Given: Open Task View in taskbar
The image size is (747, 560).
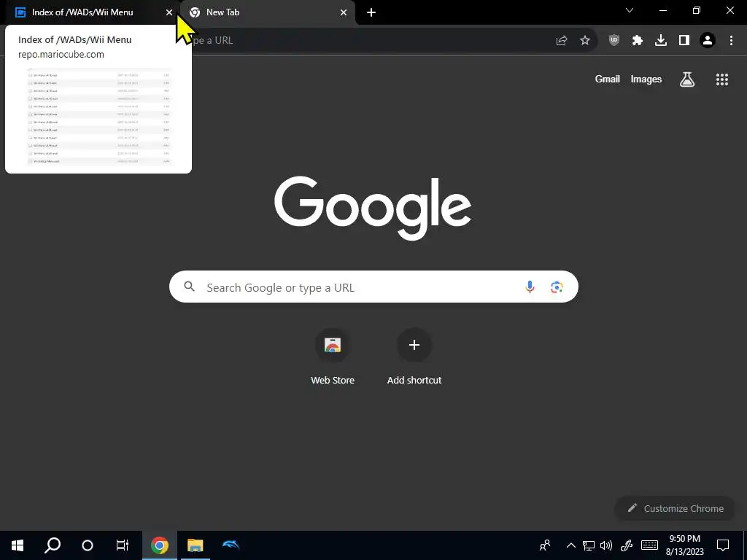Looking at the screenshot, I should coord(123,545).
